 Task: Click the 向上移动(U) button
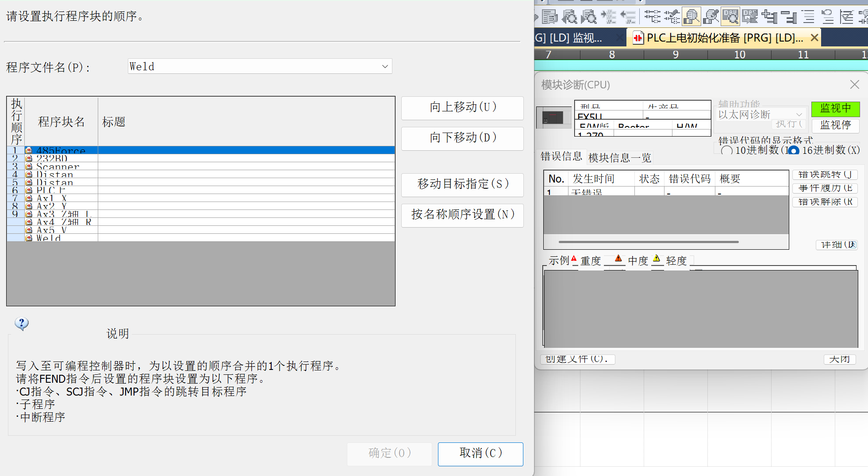tap(462, 107)
